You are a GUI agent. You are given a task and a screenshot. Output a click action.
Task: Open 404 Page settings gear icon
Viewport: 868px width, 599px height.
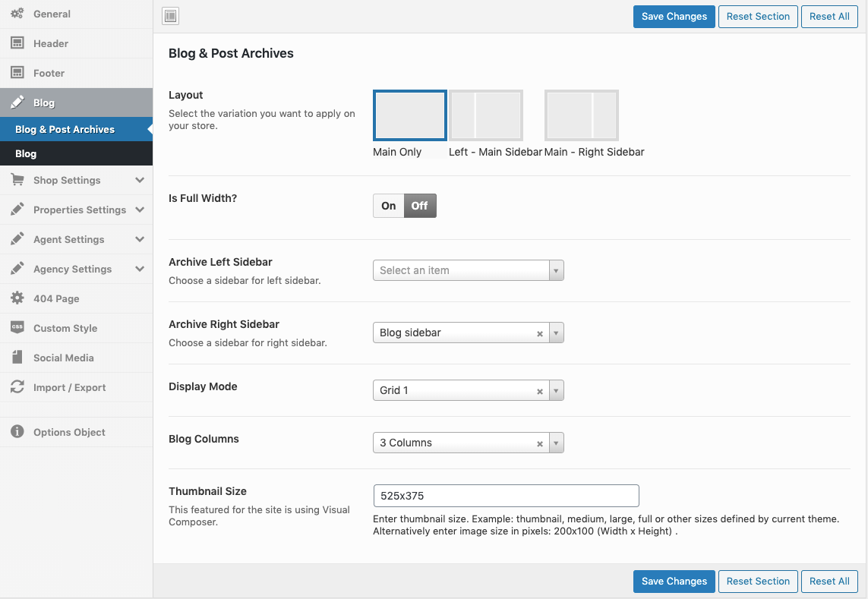pos(17,298)
